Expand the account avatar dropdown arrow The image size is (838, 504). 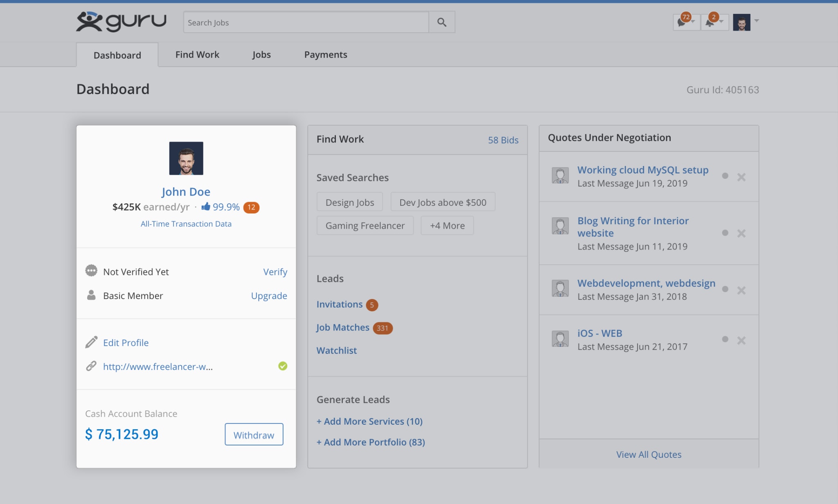point(757,20)
